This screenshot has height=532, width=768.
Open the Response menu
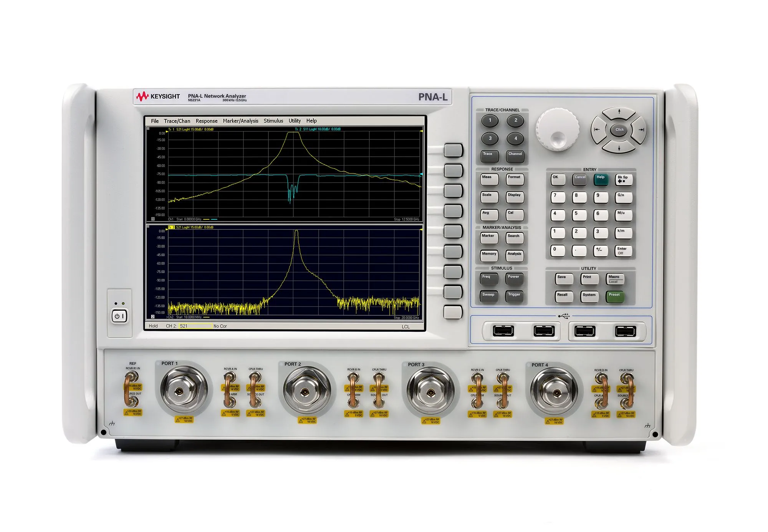(207, 121)
